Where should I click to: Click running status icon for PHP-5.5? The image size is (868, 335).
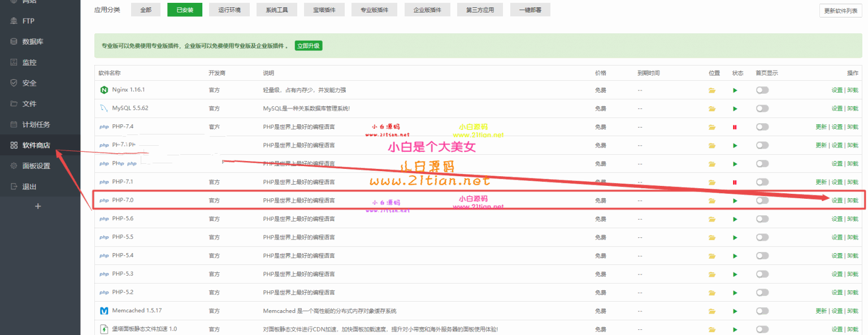tap(735, 237)
